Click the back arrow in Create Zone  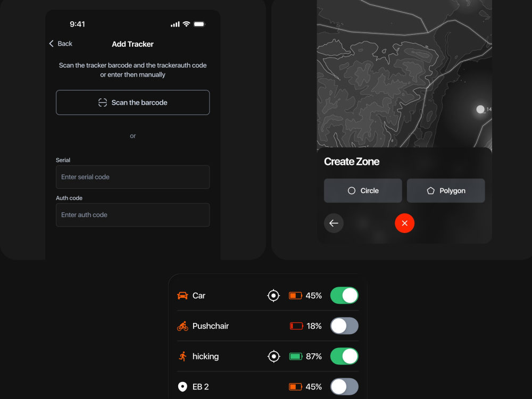coord(334,223)
